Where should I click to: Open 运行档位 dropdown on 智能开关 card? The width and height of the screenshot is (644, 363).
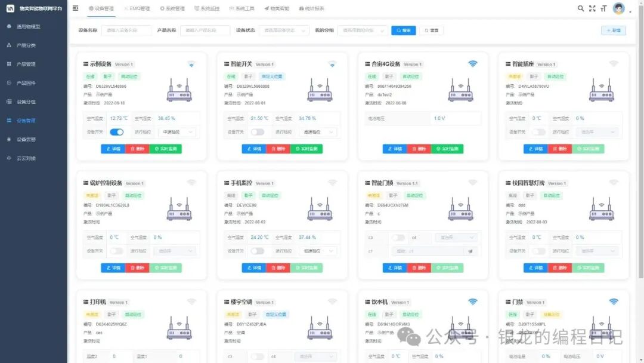pyautogui.click(x=318, y=132)
